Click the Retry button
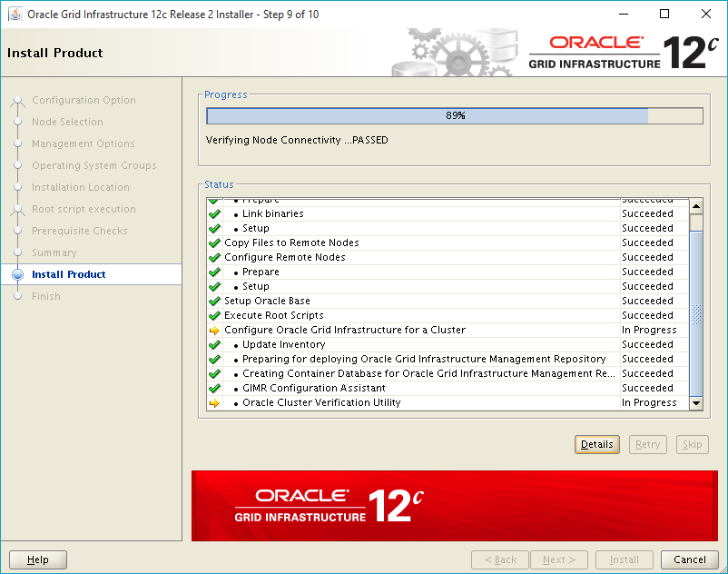The width and height of the screenshot is (728, 574). (648, 444)
